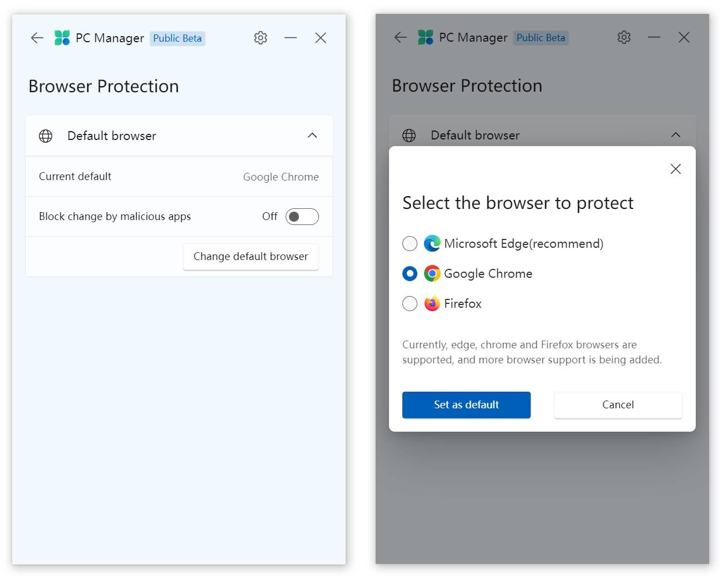Click the globe icon next to Default browser
728x580 pixels.
pos(45,136)
